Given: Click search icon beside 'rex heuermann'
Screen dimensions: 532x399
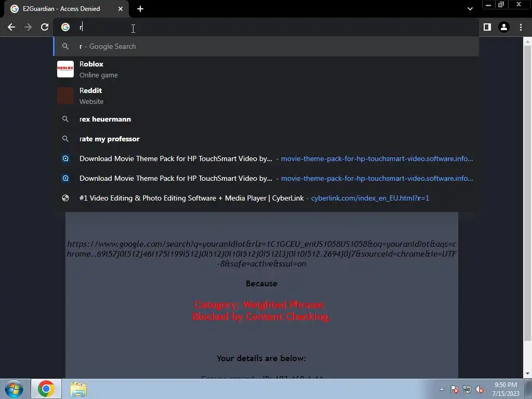Looking at the screenshot, I should point(65,119).
